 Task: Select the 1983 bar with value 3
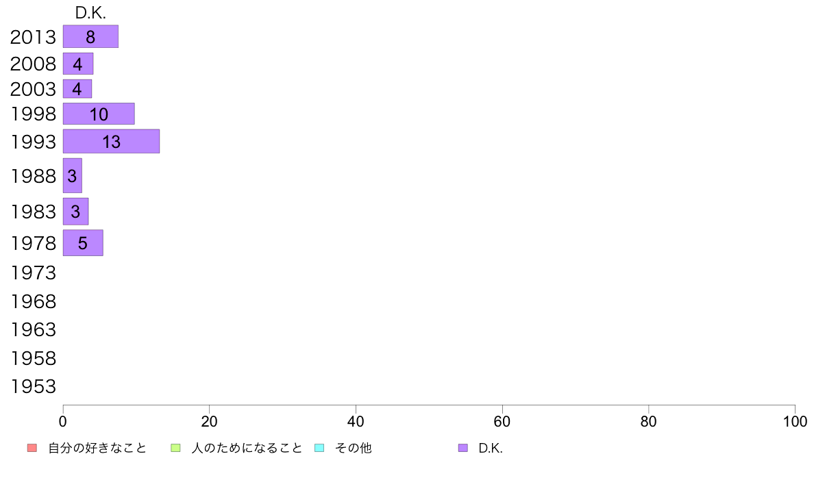click(76, 211)
